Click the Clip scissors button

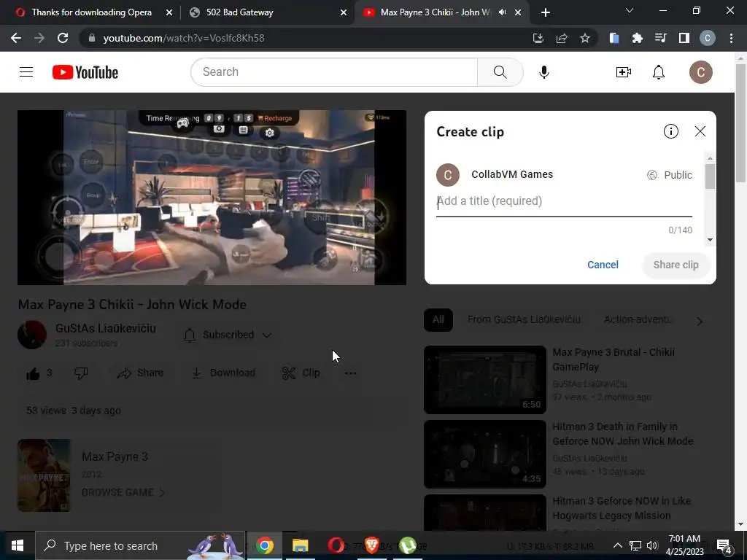click(x=301, y=373)
